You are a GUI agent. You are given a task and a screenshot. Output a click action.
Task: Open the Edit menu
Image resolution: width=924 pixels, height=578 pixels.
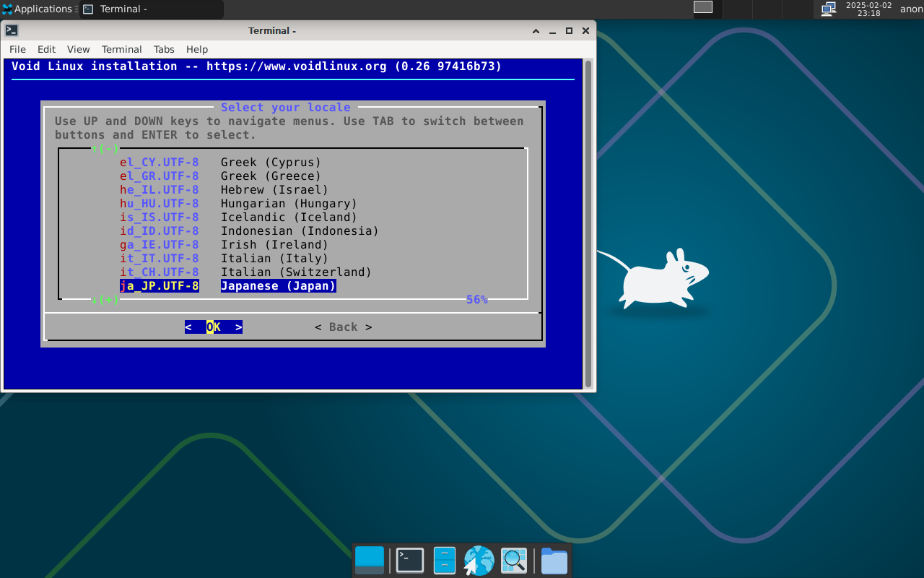coord(47,49)
